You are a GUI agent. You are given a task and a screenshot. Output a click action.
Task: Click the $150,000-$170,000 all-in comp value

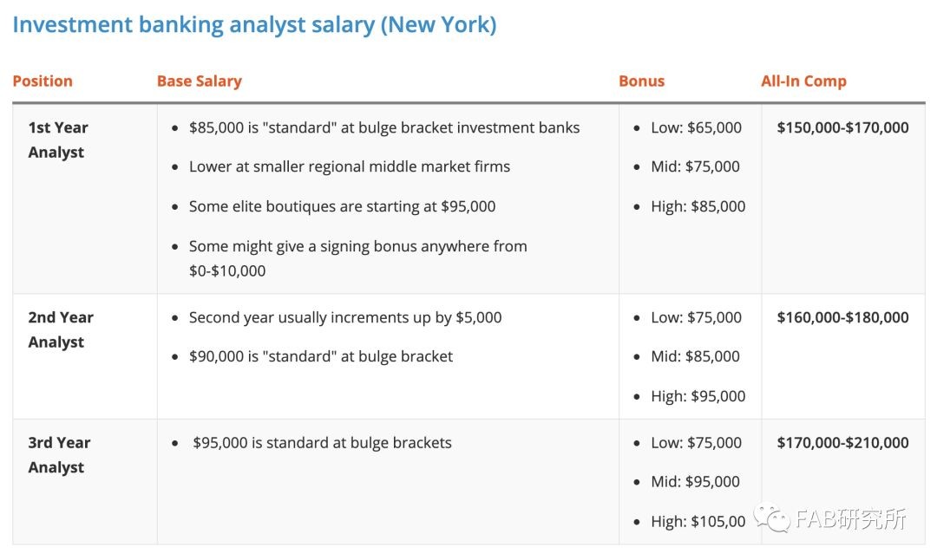[x=842, y=127]
